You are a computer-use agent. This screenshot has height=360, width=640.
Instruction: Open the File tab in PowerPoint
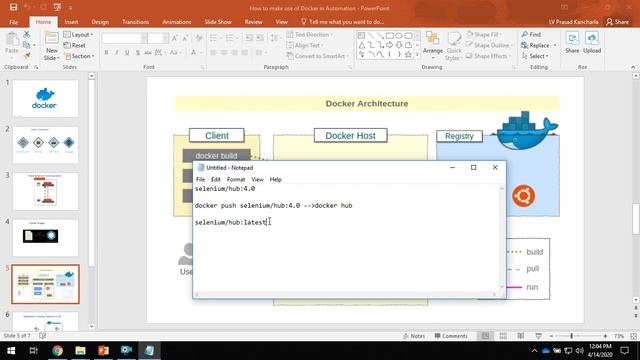pos(13,22)
